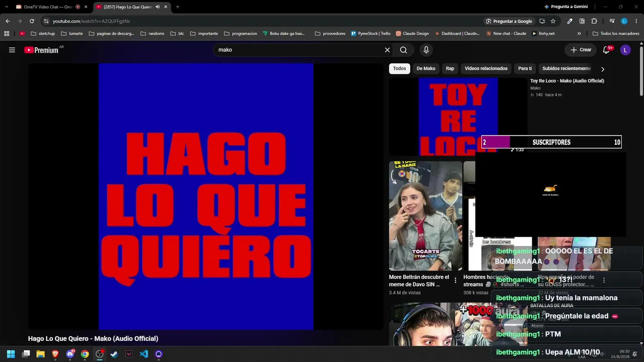This screenshot has height=362, width=644.
Task: Open the More Beltrán short thumbnail
Action: [425, 216]
